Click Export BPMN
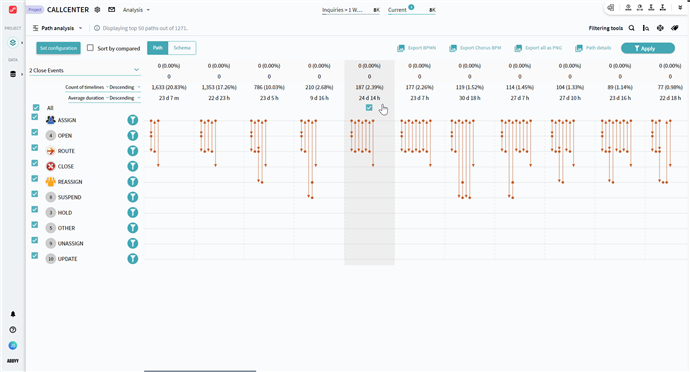The image size is (690, 372). 416,48
